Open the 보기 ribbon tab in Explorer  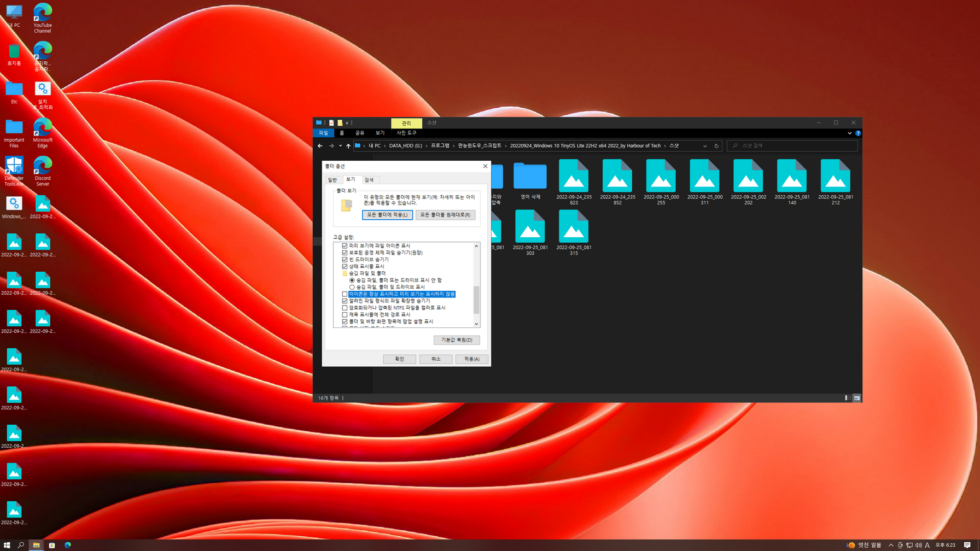pyautogui.click(x=380, y=133)
